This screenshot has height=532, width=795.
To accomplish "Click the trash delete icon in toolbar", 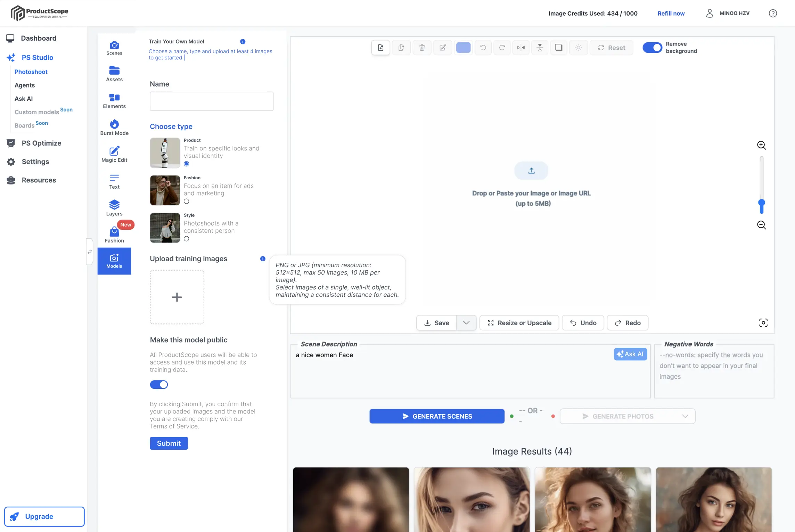I will (x=422, y=48).
